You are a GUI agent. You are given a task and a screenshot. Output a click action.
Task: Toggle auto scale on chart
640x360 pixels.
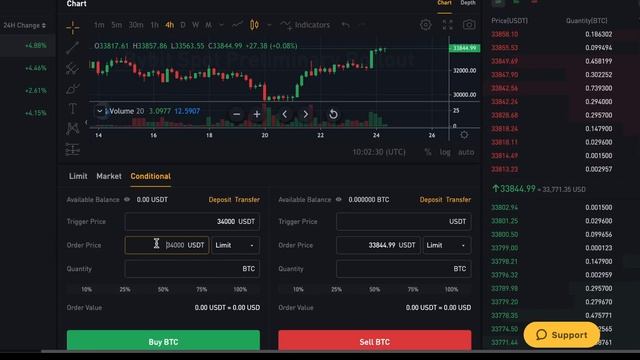(x=466, y=152)
